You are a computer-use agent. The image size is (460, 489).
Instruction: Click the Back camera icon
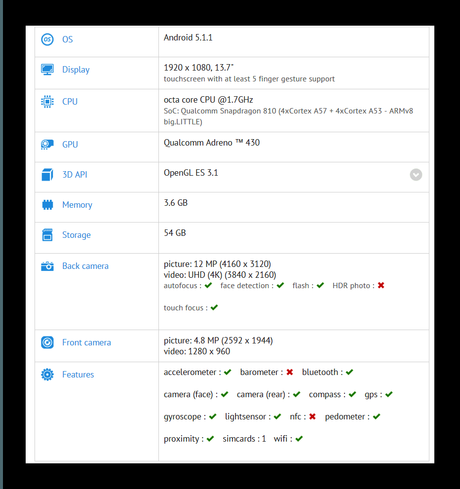pyautogui.click(x=47, y=266)
